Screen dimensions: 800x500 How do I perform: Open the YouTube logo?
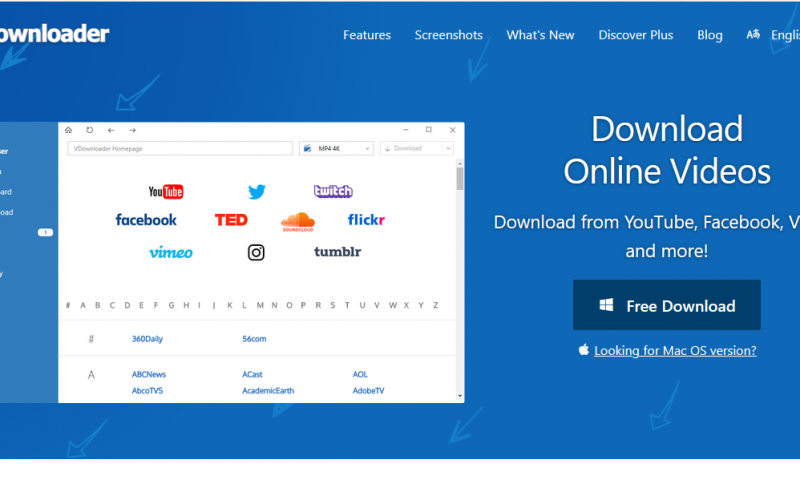[x=166, y=192]
